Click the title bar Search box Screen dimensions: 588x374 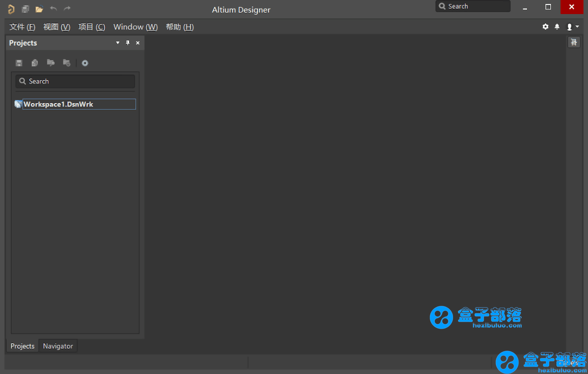click(473, 6)
